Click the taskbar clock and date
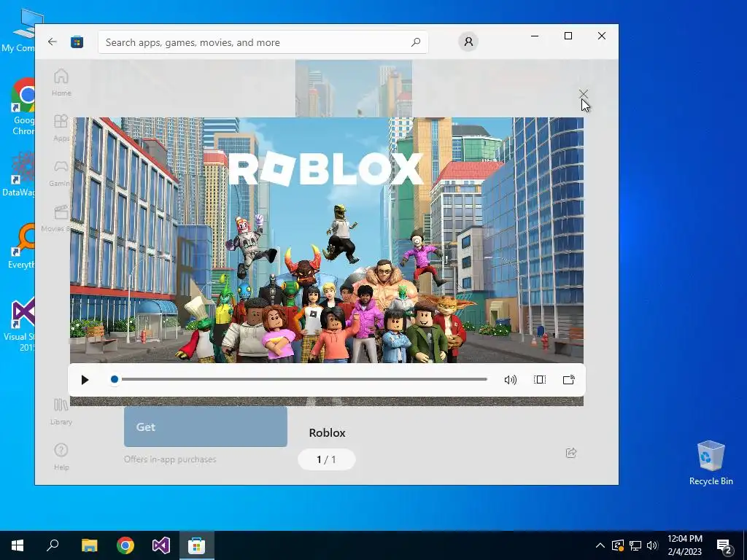This screenshot has width=747, height=560. [x=684, y=545]
